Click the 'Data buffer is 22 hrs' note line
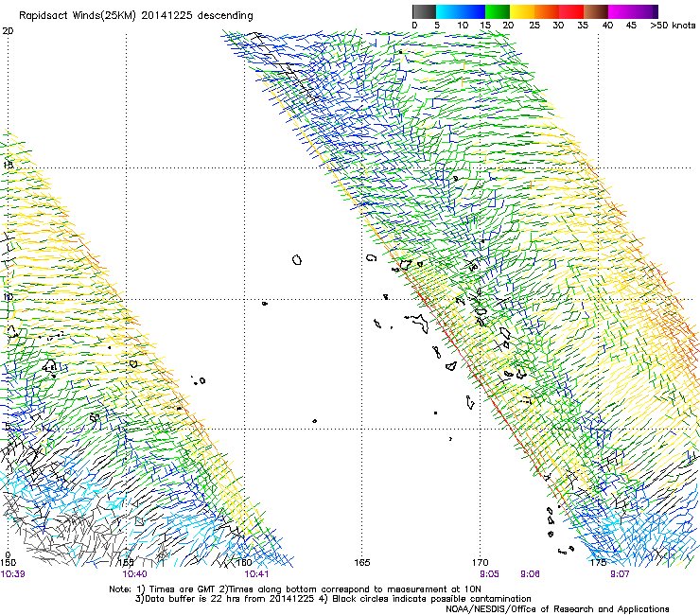 click(x=334, y=599)
